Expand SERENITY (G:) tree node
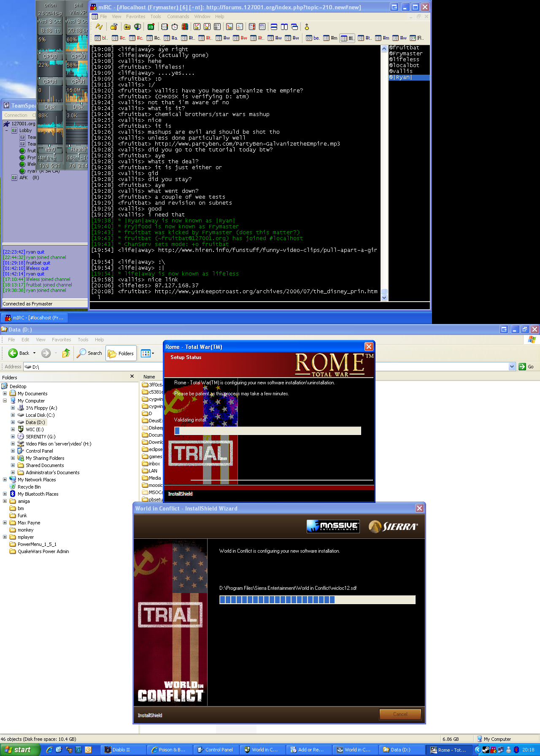This screenshot has width=540, height=756. click(x=13, y=437)
